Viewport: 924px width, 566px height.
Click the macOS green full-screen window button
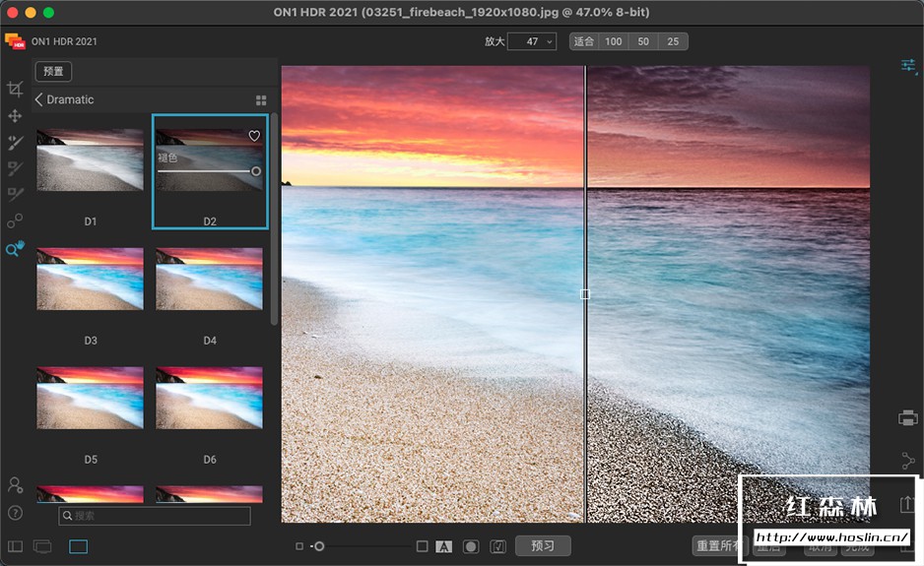pos(49,12)
